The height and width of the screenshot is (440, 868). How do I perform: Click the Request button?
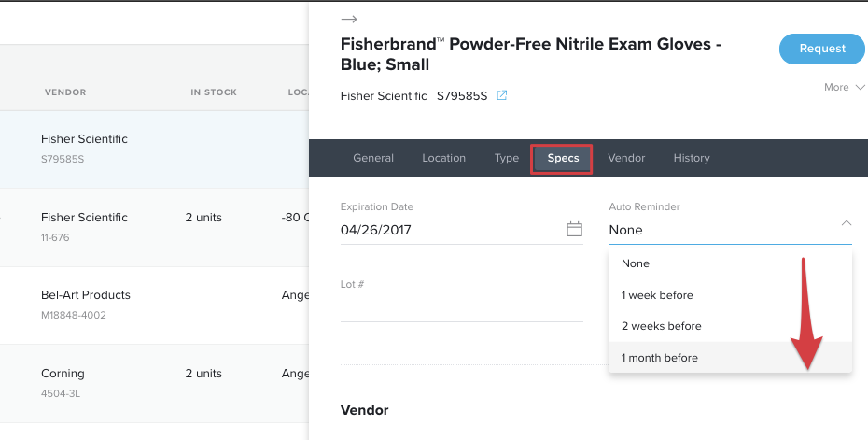click(821, 49)
